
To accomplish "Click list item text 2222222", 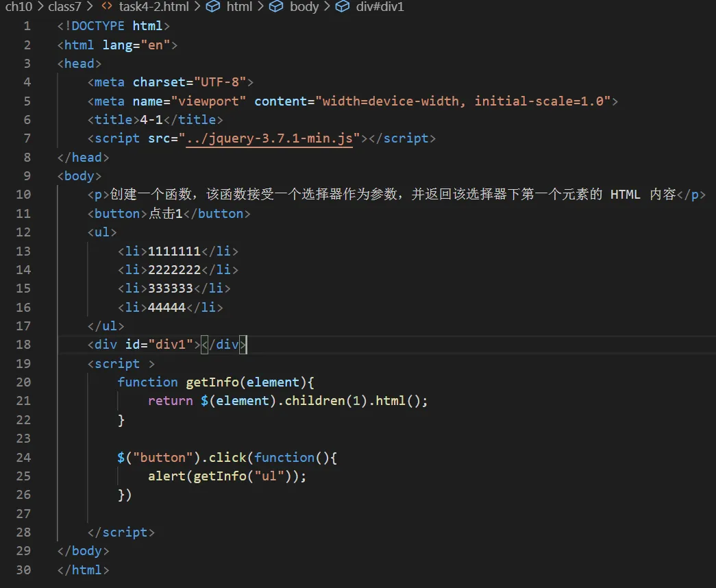I will pos(175,269).
